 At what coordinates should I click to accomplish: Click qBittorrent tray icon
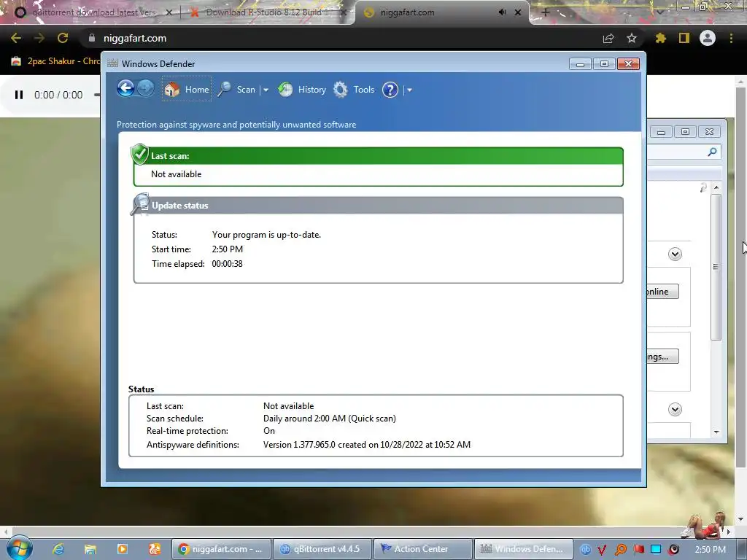coord(586,550)
